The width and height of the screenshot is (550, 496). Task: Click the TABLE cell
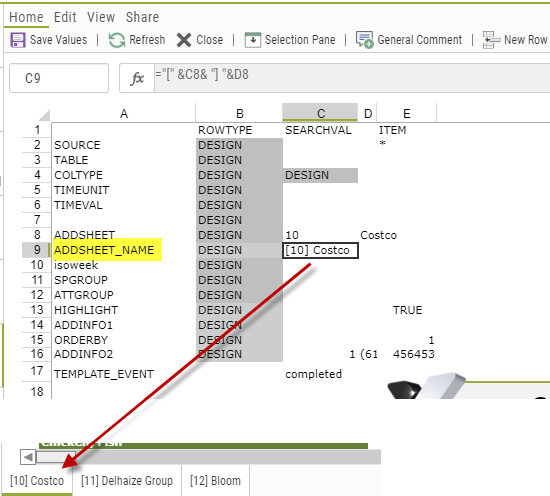tap(123, 160)
